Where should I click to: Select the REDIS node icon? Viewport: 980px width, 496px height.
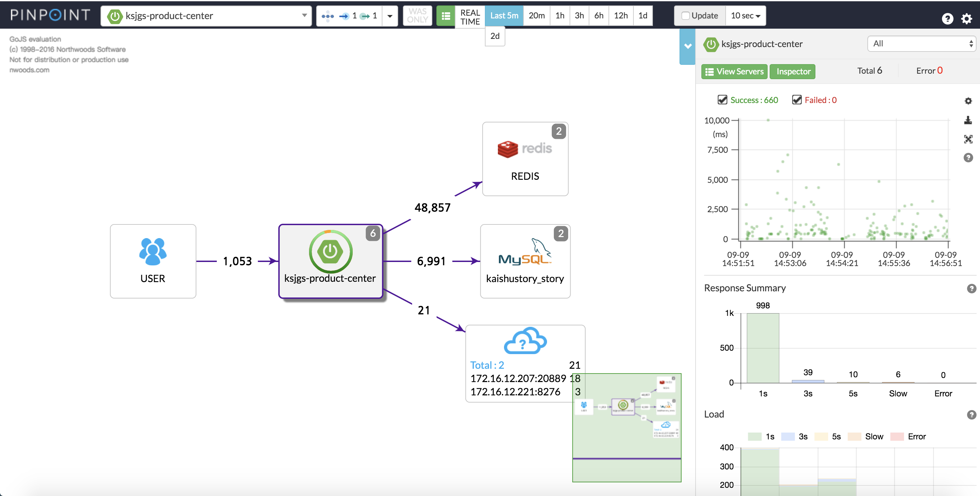[524, 149]
